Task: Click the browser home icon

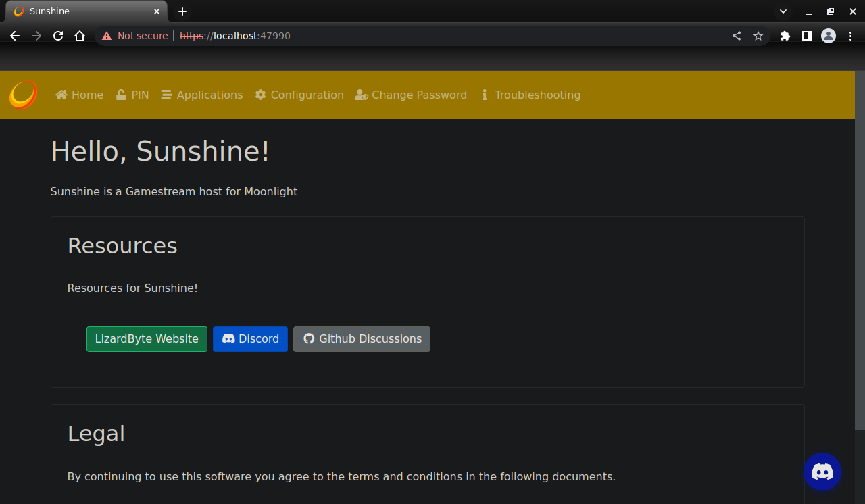Action: pyautogui.click(x=80, y=36)
